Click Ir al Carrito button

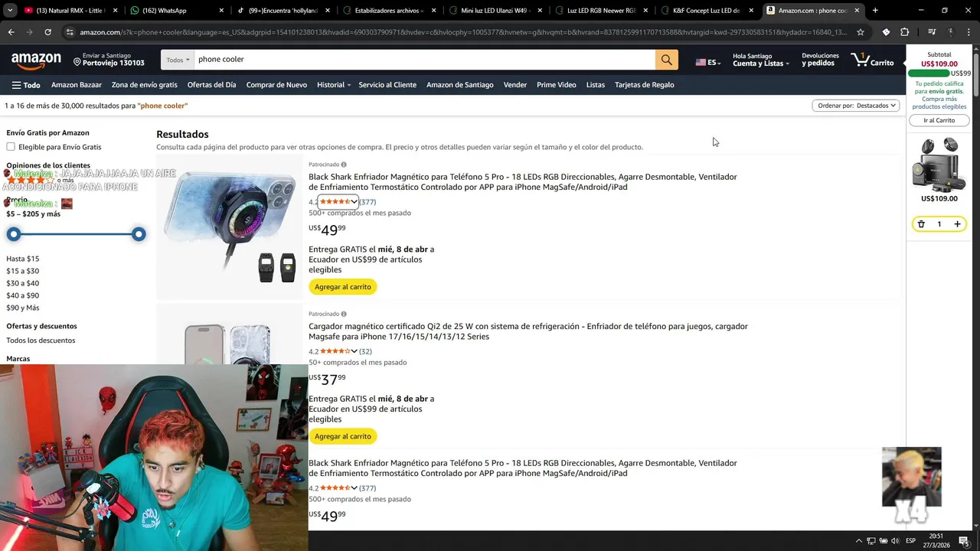tap(939, 120)
